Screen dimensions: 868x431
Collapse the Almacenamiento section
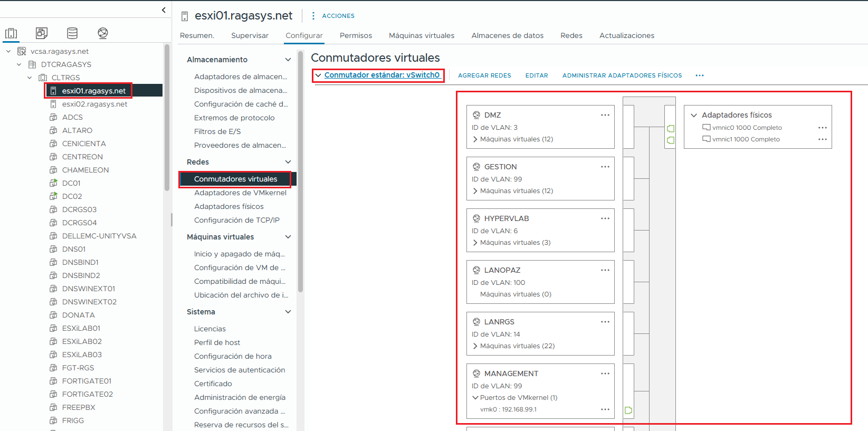(x=288, y=60)
